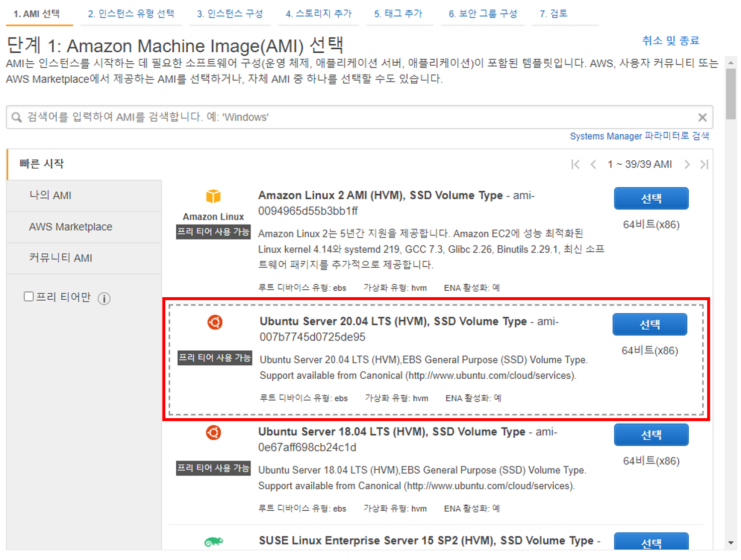Select Ubuntu Server 18.04 LTS with 선택

(x=651, y=435)
